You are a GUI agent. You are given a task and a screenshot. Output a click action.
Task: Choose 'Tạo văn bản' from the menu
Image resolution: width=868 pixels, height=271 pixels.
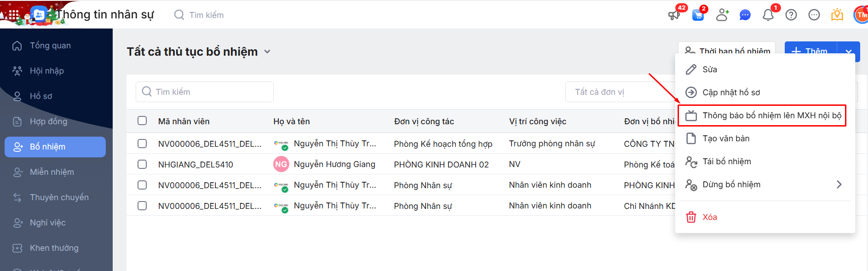pyautogui.click(x=726, y=138)
